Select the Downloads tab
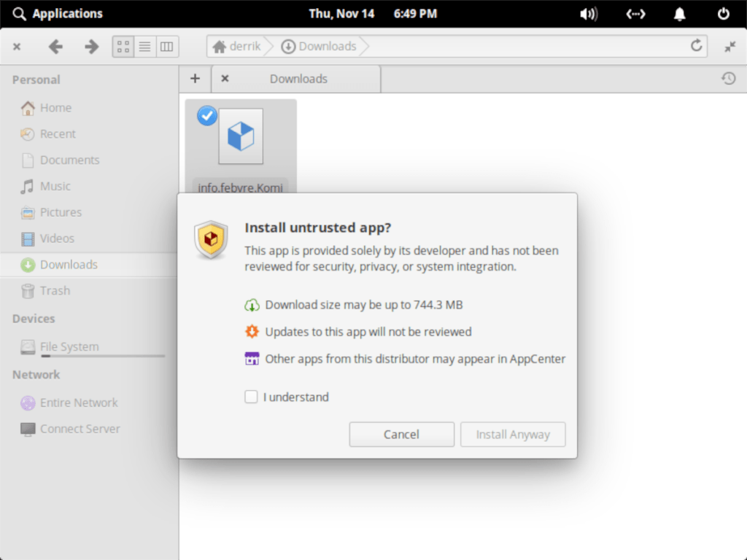The image size is (747, 560). (298, 79)
